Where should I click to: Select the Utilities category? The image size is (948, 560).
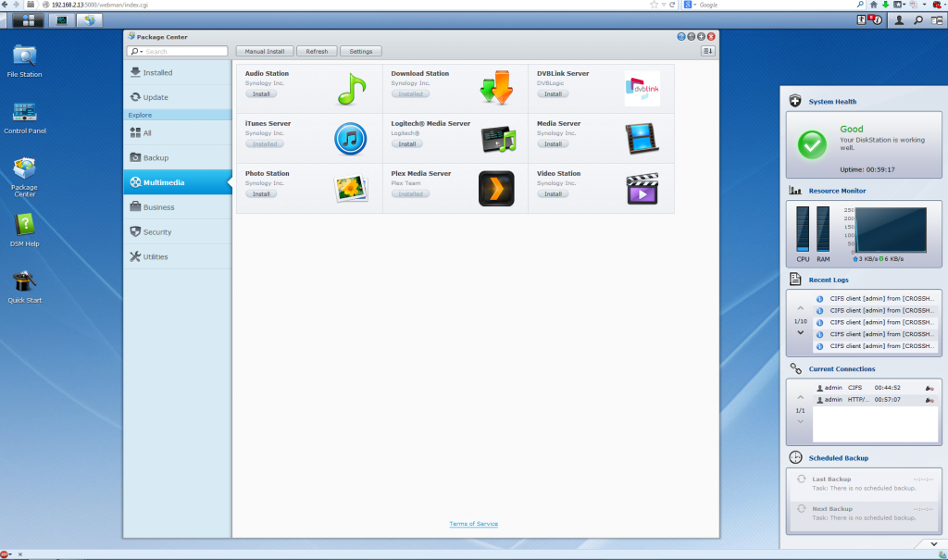tap(178, 257)
